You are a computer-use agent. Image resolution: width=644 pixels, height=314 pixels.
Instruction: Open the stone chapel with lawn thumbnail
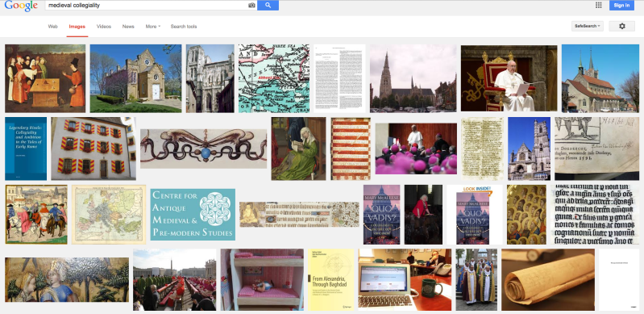(135, 78)
